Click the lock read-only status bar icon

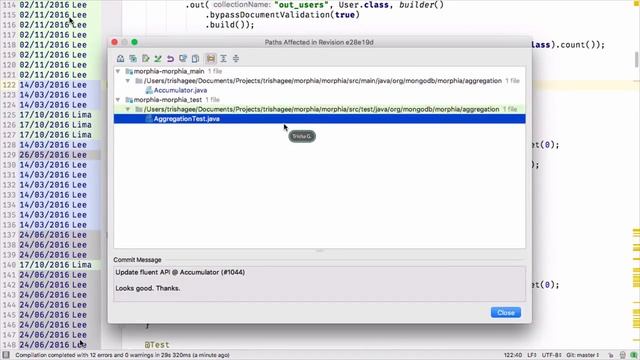[x=611, y=355]
